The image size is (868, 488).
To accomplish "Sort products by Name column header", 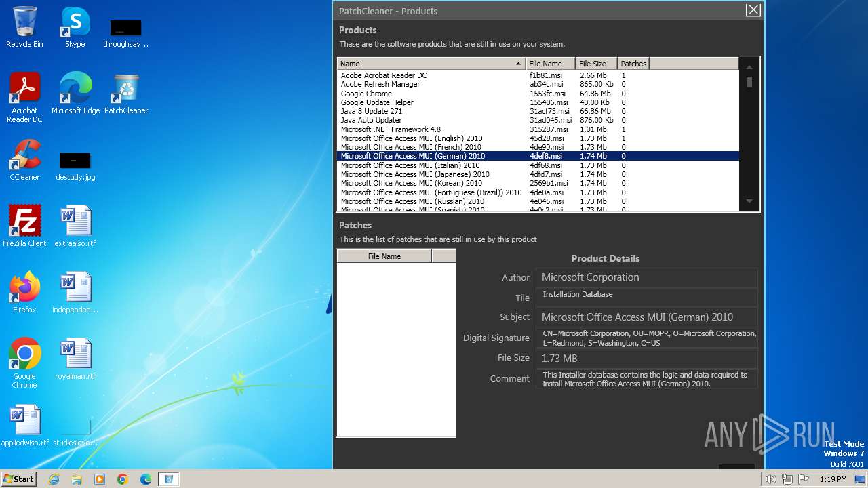I will click(431, 64).
